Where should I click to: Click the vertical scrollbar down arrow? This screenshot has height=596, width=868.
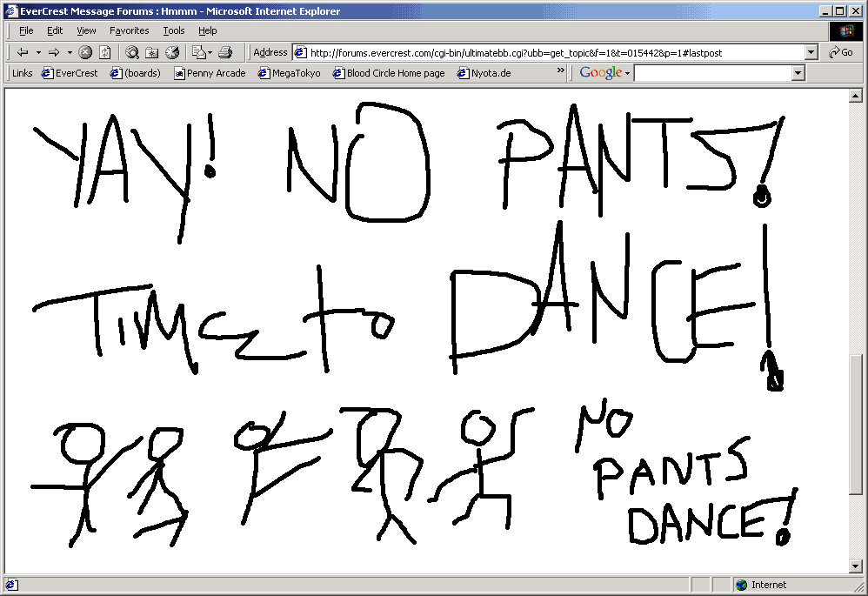[x=855, y=566]
